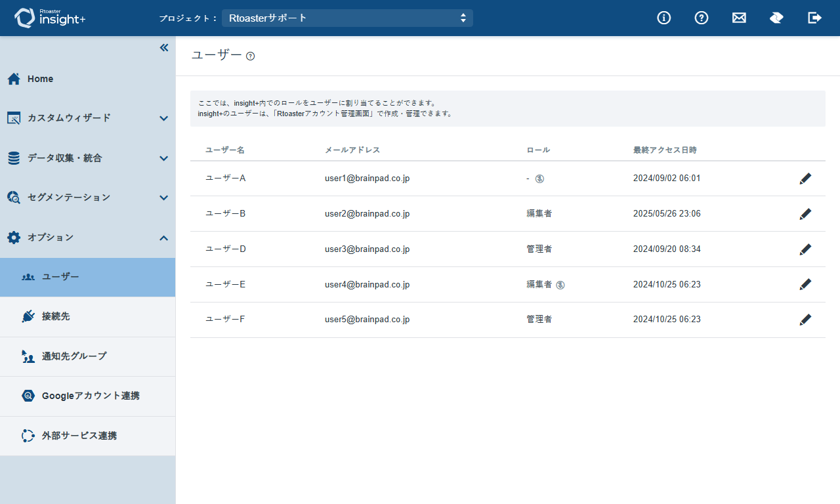Click the mail envelope icon in header
The image size is (840, 504).
(739, 18)
